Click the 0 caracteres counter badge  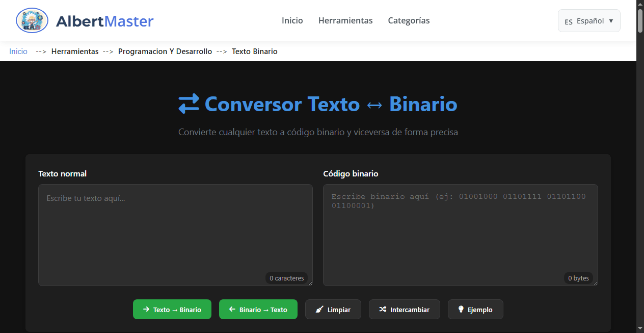click(x=287, y=278)
